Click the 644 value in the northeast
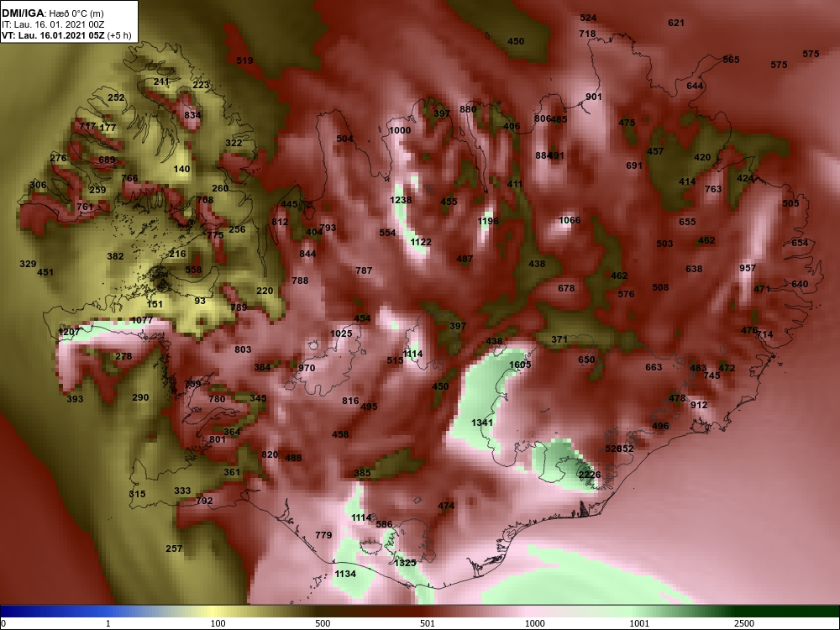The width and height of the screenshot is (840, 630). click(x=695, y=86)
